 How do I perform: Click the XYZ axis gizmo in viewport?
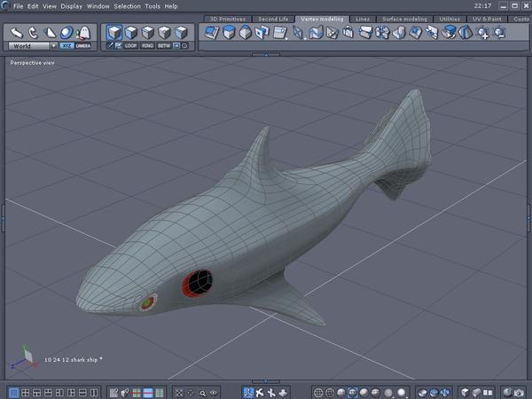click(24, 357)
